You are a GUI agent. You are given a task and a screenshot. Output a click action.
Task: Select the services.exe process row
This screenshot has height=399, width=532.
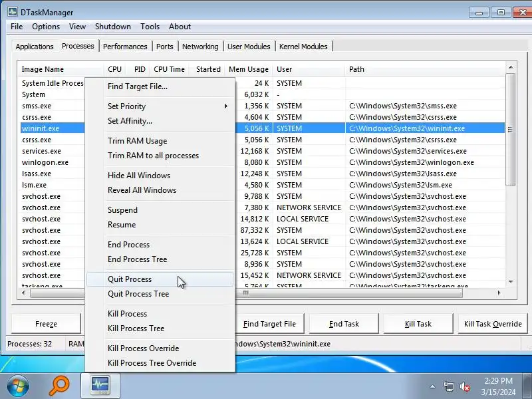coord(262,151)
